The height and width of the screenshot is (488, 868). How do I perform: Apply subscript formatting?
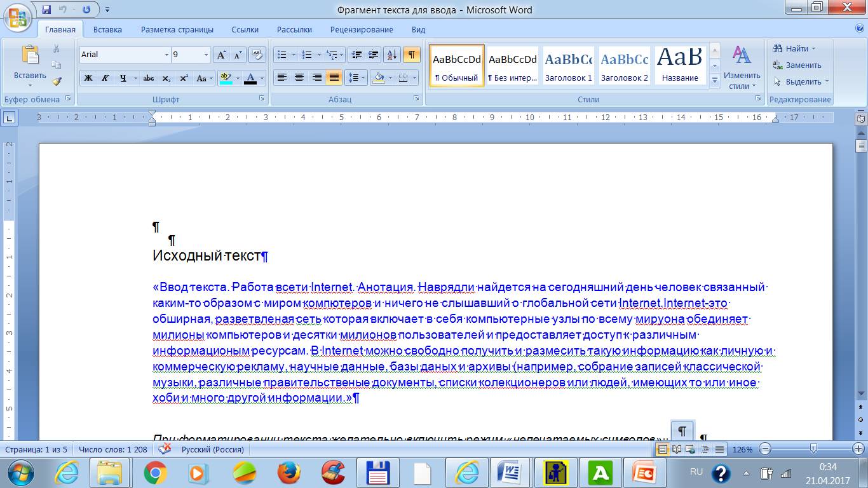tap(166, 78)
